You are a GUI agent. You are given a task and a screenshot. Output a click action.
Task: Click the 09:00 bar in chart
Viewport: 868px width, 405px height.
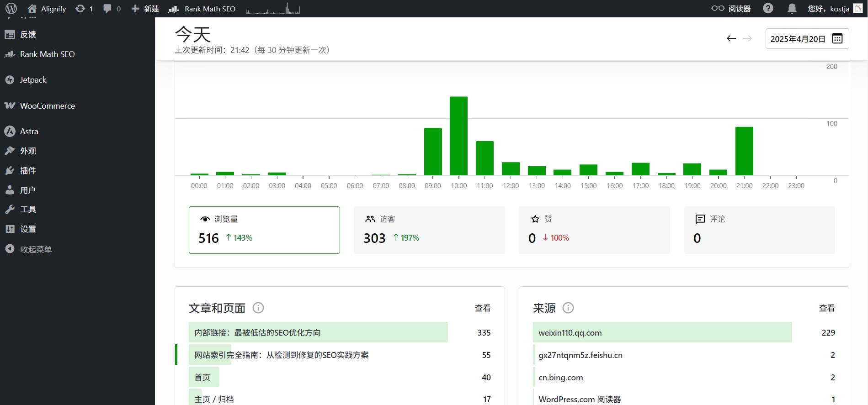point(433,152)
